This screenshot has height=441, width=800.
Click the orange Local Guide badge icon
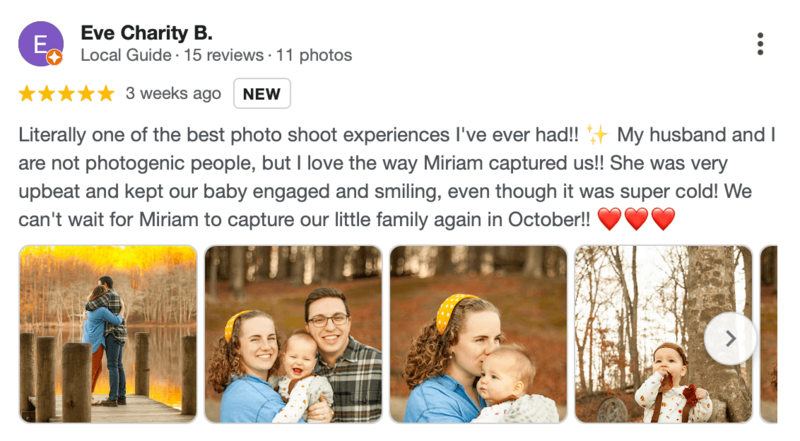(55, 58)
